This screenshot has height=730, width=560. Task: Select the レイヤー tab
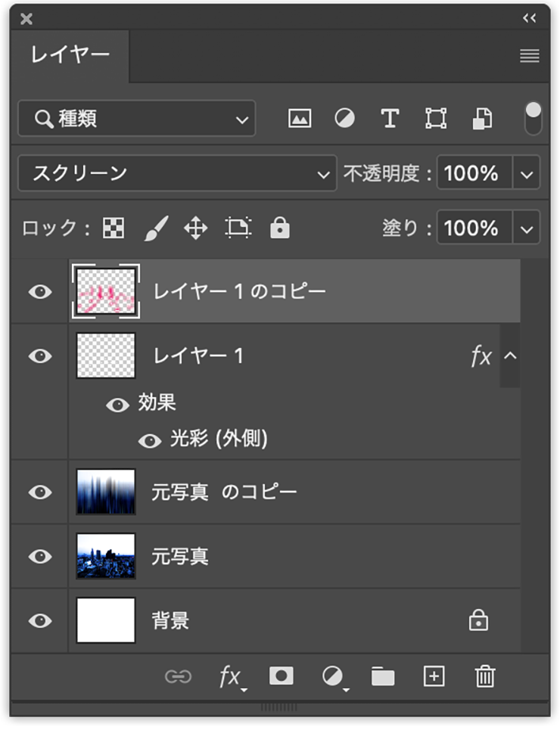[x=70, y=55]
